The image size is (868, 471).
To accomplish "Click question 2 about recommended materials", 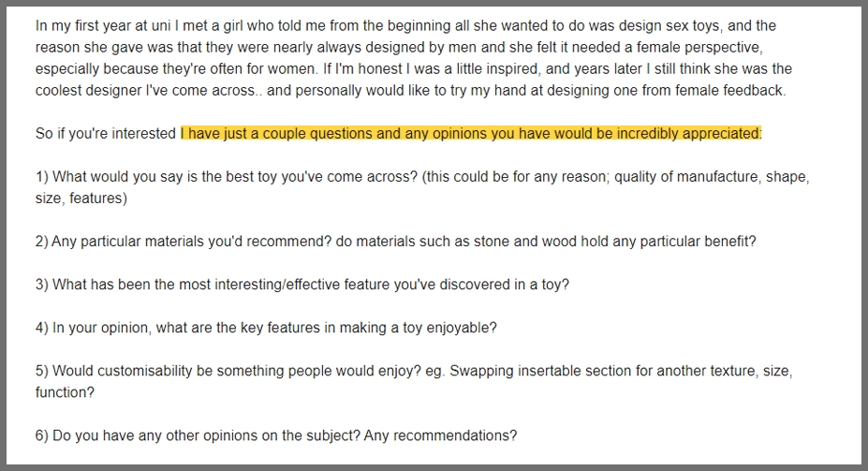I will pyautogui.click(x=396, y=242).
